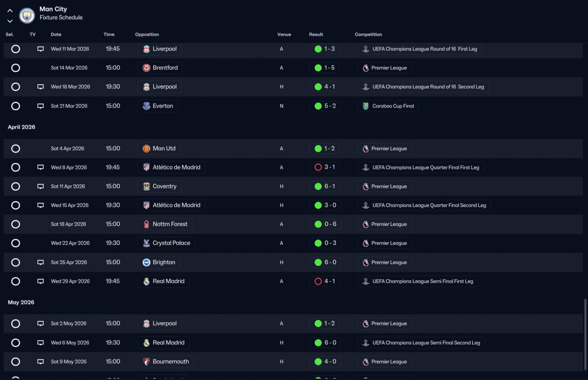This screenshot has height=380, width=588.
Task: Go to the previous team with the up chevron
Action: tap(10, 11)
